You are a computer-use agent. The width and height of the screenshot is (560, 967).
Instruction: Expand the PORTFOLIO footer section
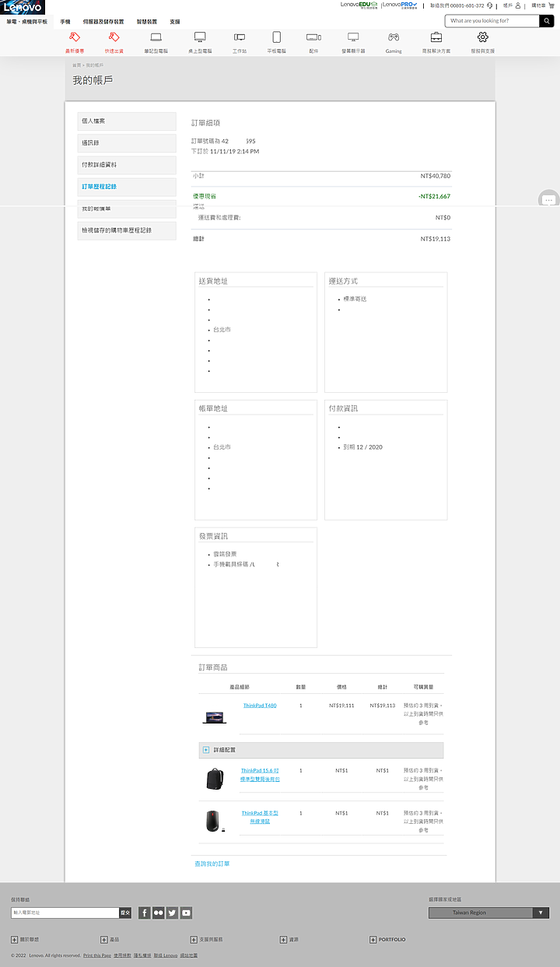pos(373,940)
